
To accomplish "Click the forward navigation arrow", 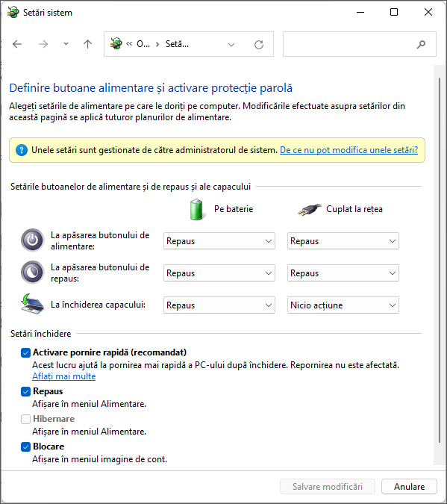I will click(43, 44).
